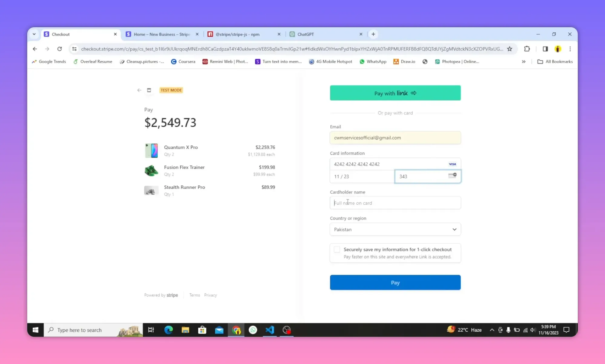
Task: Open the Photopea Online bookmark
Action: (457, 61)
